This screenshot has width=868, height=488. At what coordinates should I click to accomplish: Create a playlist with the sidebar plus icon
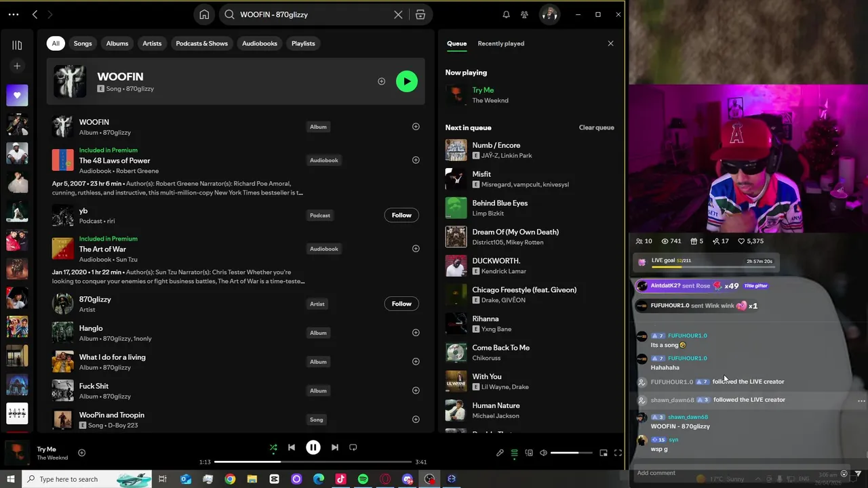click(x=17, y=66)
